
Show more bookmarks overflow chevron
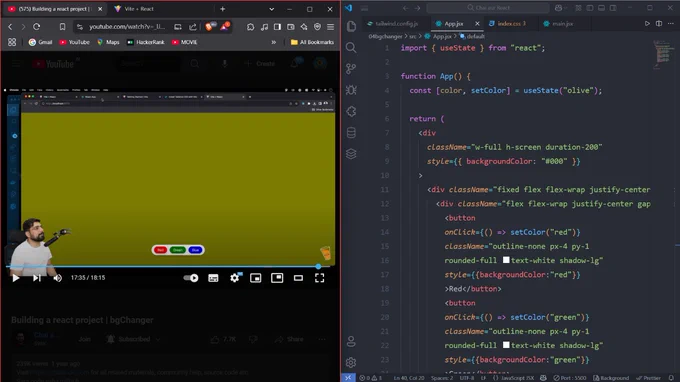click(x=274, y=42)
